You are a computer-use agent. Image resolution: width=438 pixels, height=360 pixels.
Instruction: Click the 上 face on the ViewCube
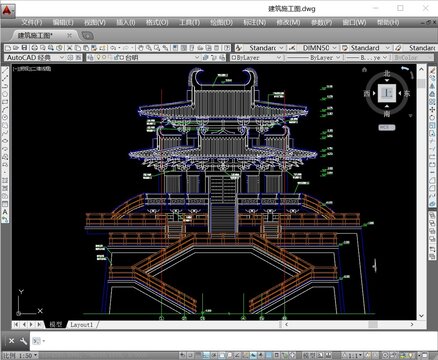[x=387, y=93]
